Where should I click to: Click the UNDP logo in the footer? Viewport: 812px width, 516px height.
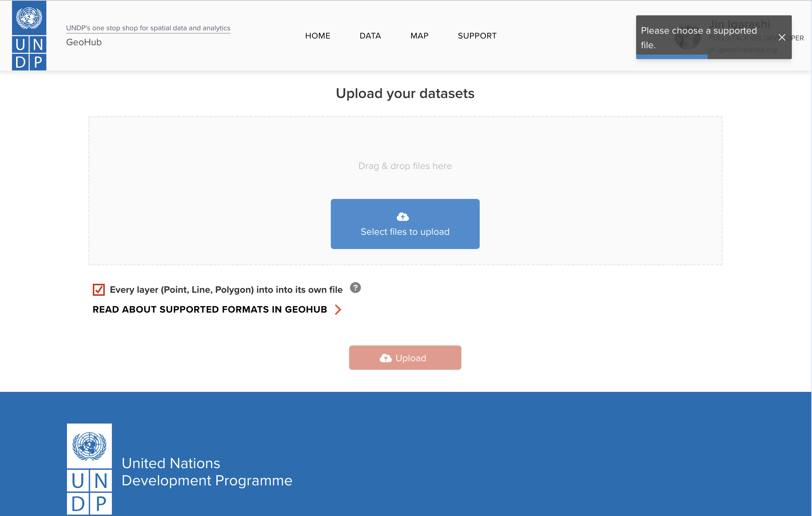point(89,469)
